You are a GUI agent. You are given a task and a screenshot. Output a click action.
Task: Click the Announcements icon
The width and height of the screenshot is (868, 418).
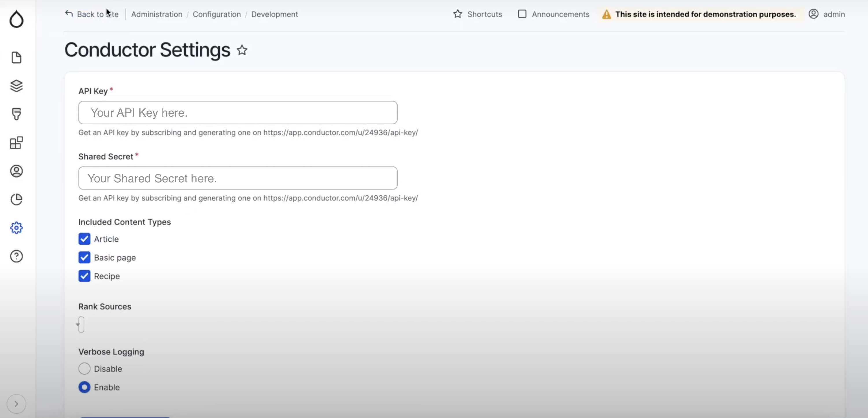click(x=522, y=14)
